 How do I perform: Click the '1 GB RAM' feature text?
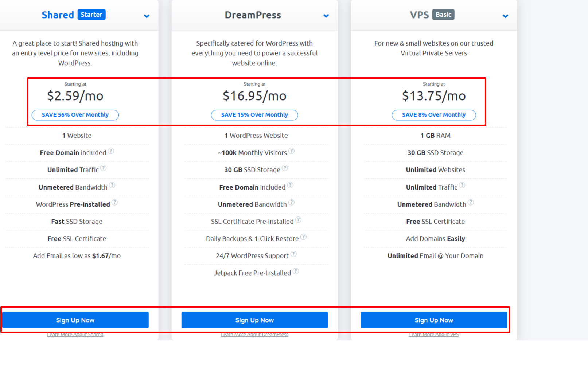(436, 136)
